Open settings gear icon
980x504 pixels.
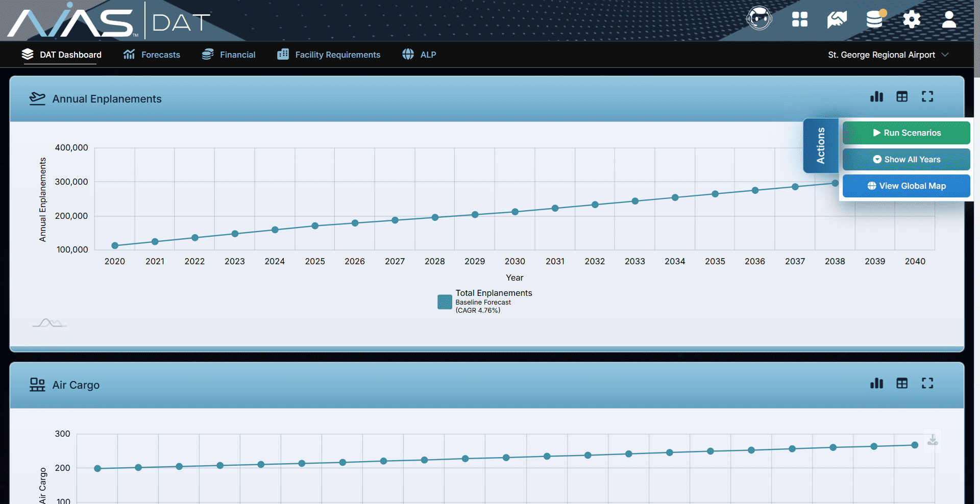[912, 19]
